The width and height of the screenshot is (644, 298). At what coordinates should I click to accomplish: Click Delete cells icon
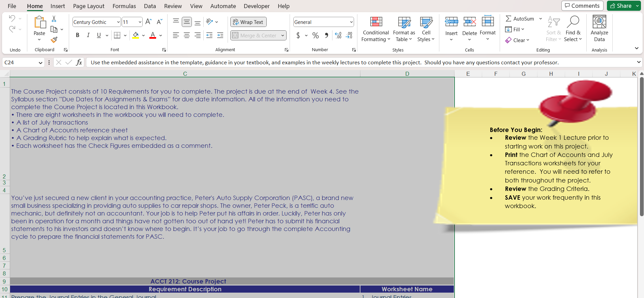pyautogui.click(x=470, y=22)
